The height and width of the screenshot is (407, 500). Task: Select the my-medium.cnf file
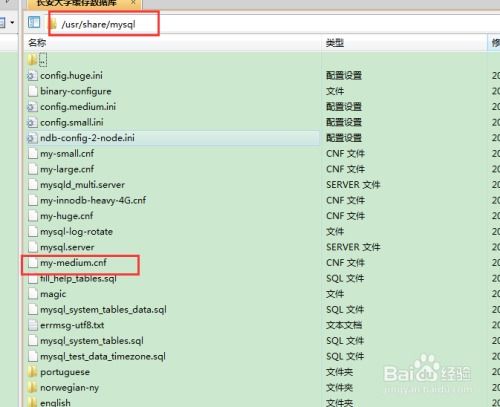[x=73, y=263]
